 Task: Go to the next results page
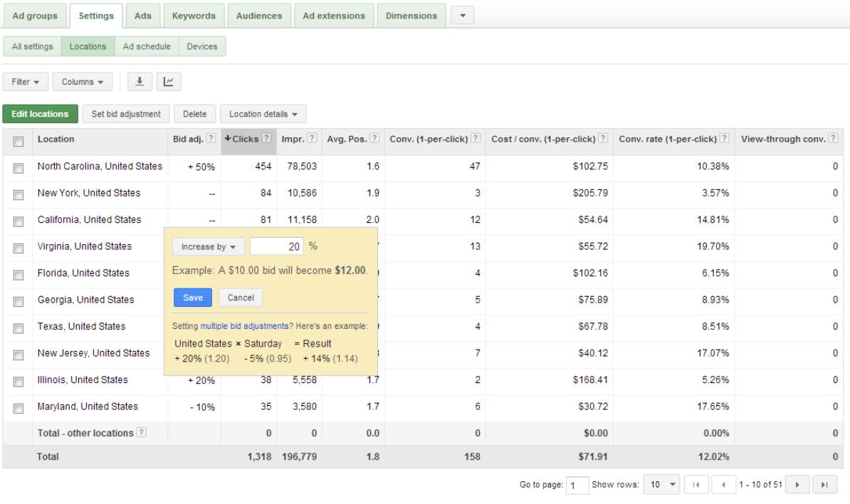point(797,485)
